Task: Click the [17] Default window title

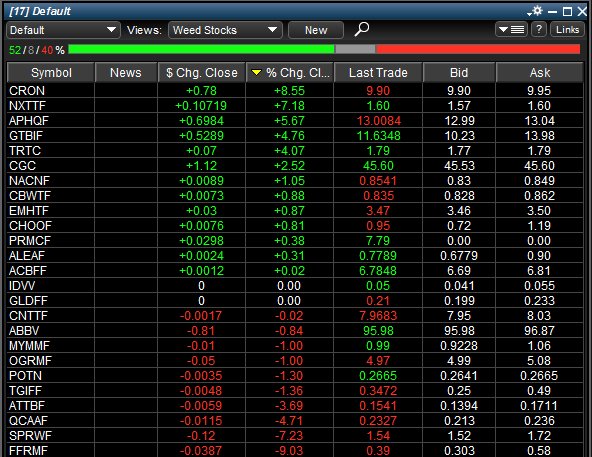Action: pyautogui.click(x=40, y=11)
